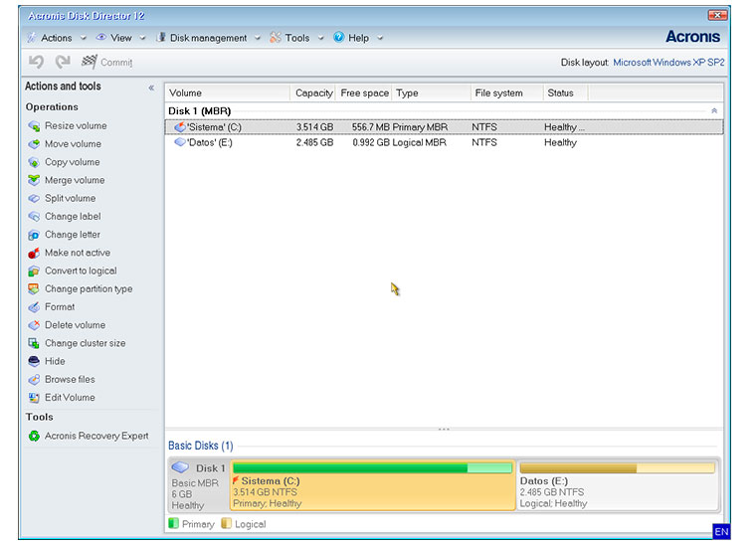Expand the Tools menu dropdown arrow
The width and height of the screenshot is (756, 545).
(320, 38)
